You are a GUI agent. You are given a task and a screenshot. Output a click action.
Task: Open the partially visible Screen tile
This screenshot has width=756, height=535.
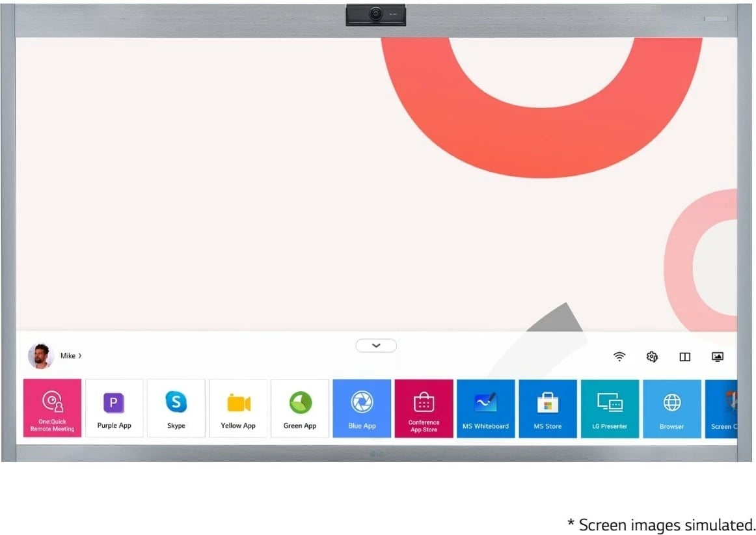click(722, 408)
